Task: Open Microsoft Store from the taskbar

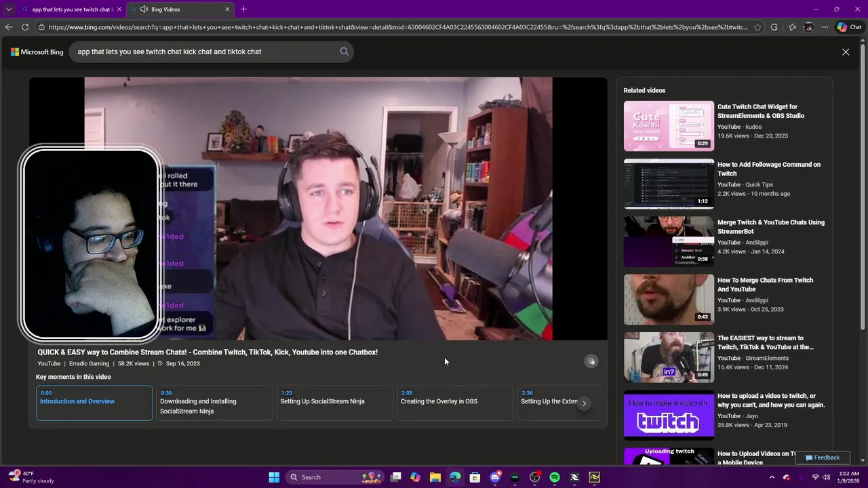Action: [x=475, y=477]
